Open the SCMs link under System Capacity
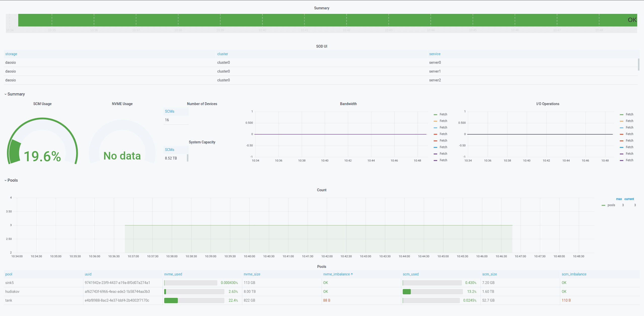 coord(169,149)
